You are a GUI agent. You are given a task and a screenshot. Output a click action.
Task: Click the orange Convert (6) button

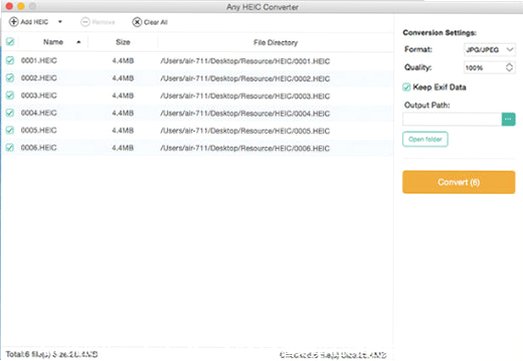[x=459, y=182]
